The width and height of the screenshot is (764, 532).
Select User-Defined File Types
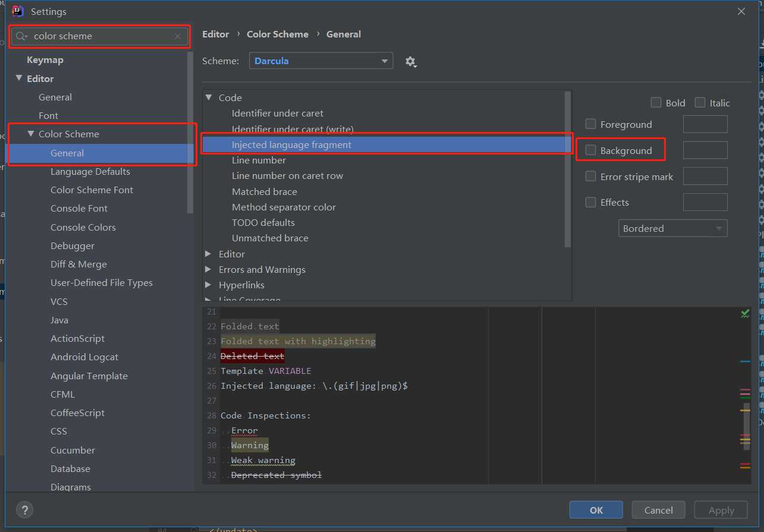(x=102, y=282)
